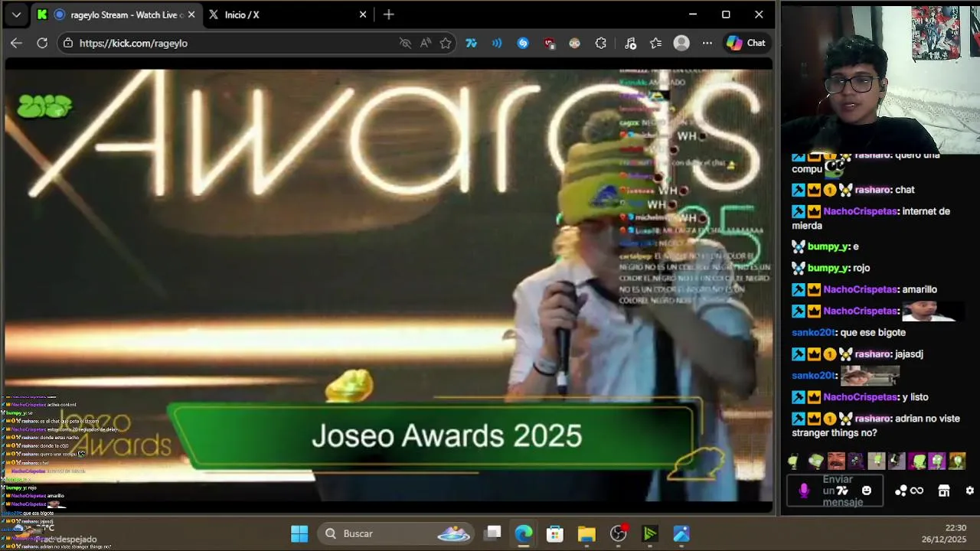The image size is (980, 551).
Task: Open Microsoft Edge from taskbar
Action: (x=524, y=533)
